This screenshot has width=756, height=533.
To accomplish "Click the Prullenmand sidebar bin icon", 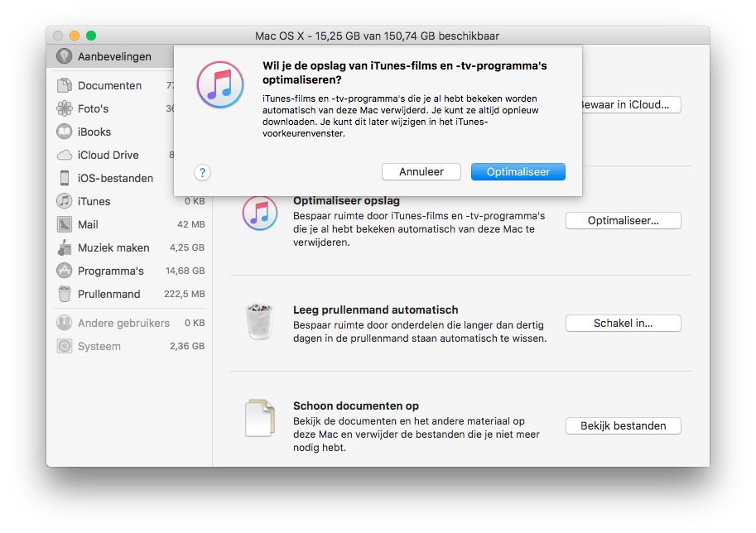I will (x=64, y=294).
